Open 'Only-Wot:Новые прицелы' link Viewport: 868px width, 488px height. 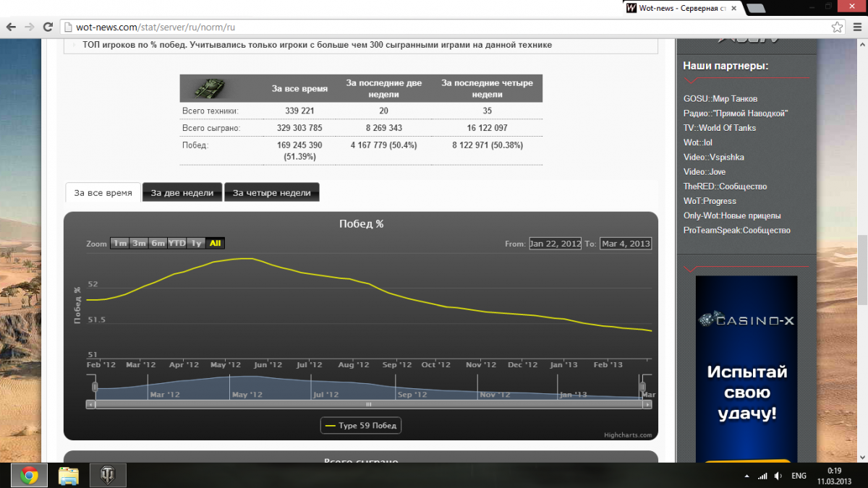[732, 215]
